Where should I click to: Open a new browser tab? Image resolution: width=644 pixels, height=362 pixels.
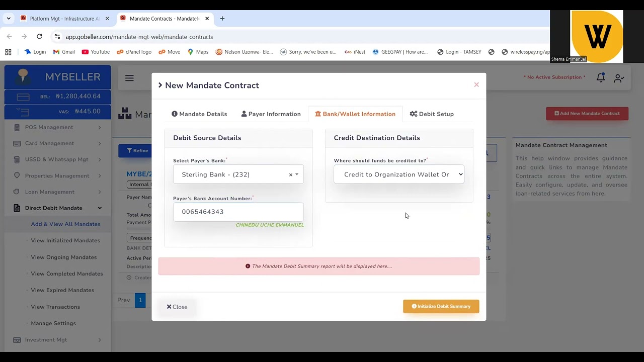click(x=222, y=19)
